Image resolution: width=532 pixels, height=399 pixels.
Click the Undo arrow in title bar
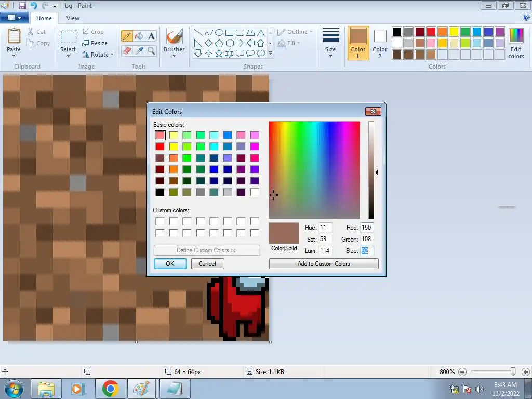click(34, 5)
